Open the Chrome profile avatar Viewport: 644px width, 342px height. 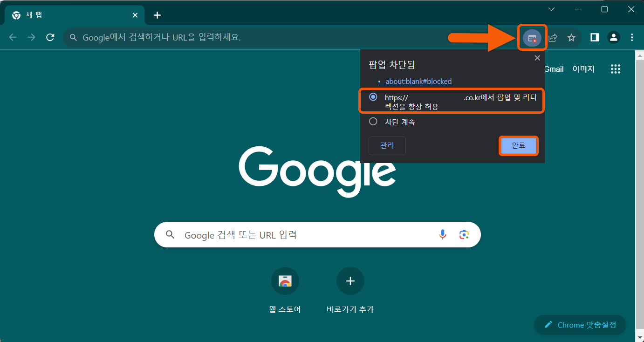pos(614,37)
